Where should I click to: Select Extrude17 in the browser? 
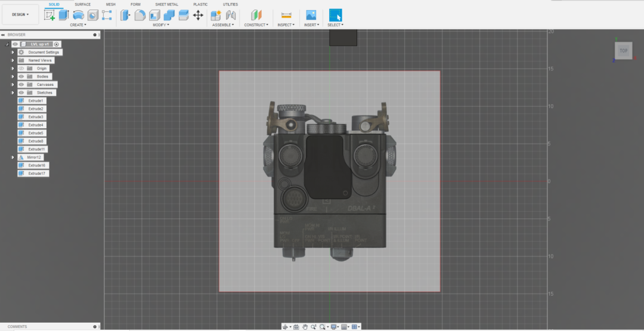pyautogui.click(x=36, y=174)
